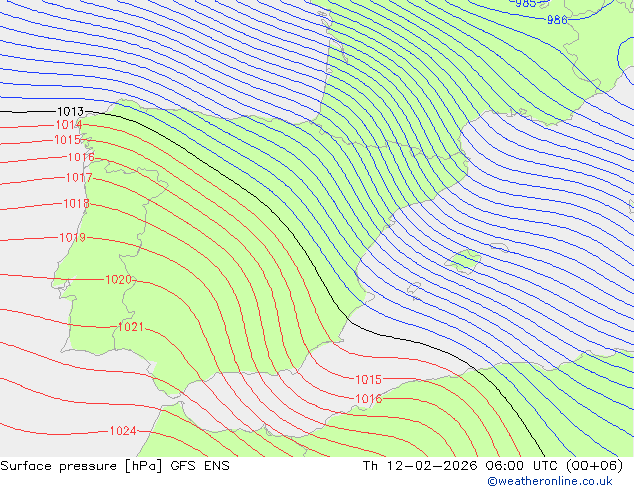Click the 'GFS ENS' model label

coord(200,466)
